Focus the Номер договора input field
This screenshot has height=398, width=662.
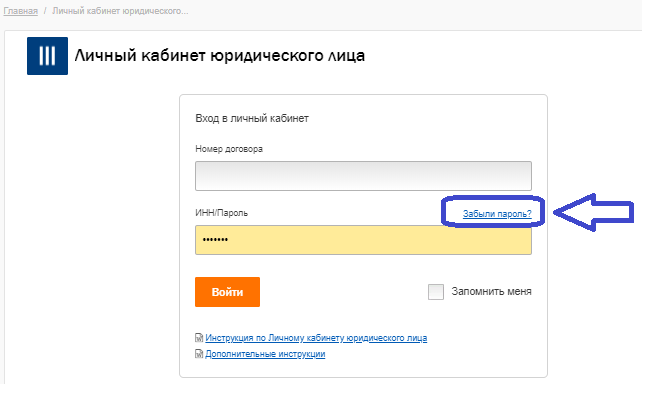tap(363, 176)
